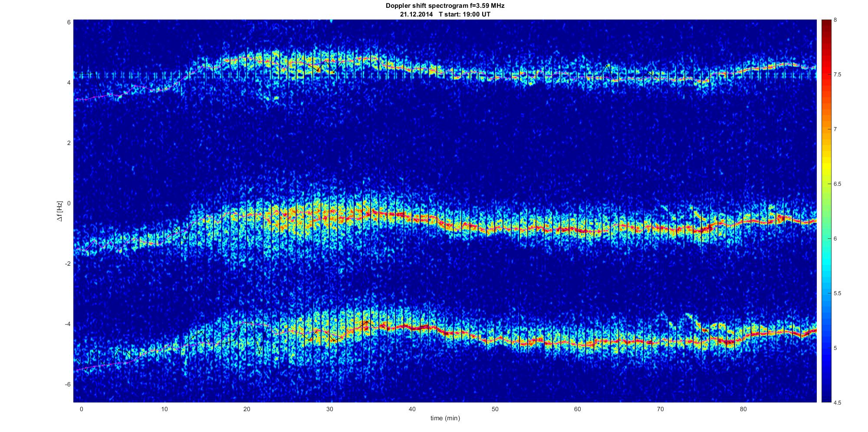Click y-axis tick label '-2'

tap(68, 264)
